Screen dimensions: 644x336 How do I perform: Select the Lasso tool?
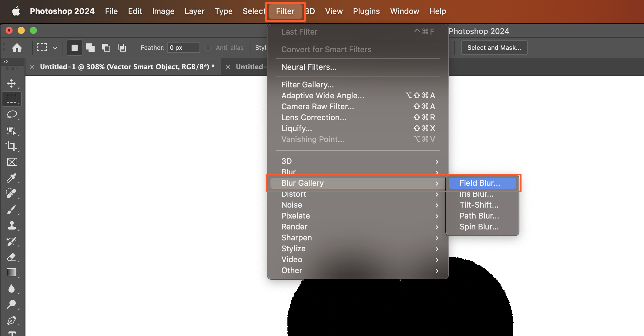coord(12,115)
